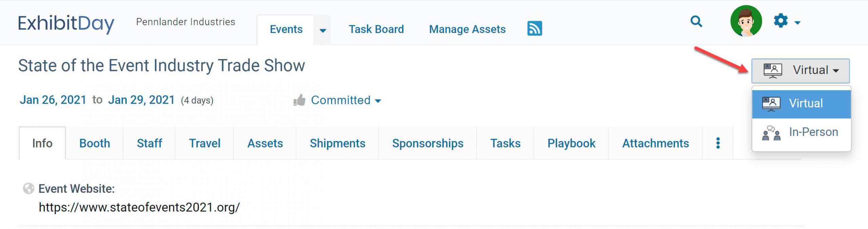The width and height of the screenshot is (868, 229).
Task: Click the thumbs-up Committed status icon
Action: 299,100
